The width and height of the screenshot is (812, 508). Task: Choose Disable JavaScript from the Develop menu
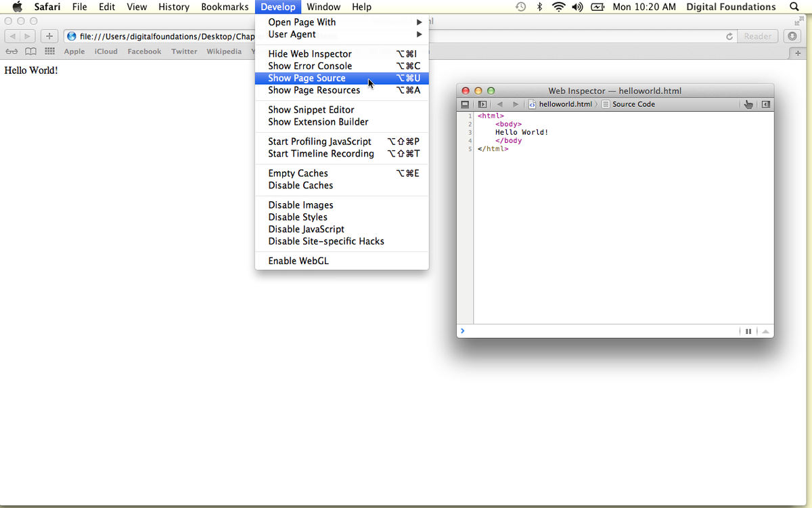tap(306, 229)
